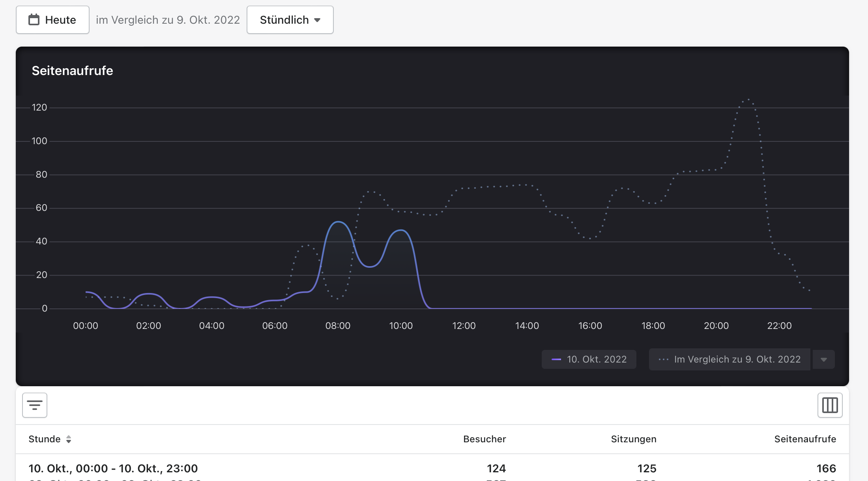Click the Sitzungen column header
This screenshot has height=481, width=868.
tap(633, 439)
